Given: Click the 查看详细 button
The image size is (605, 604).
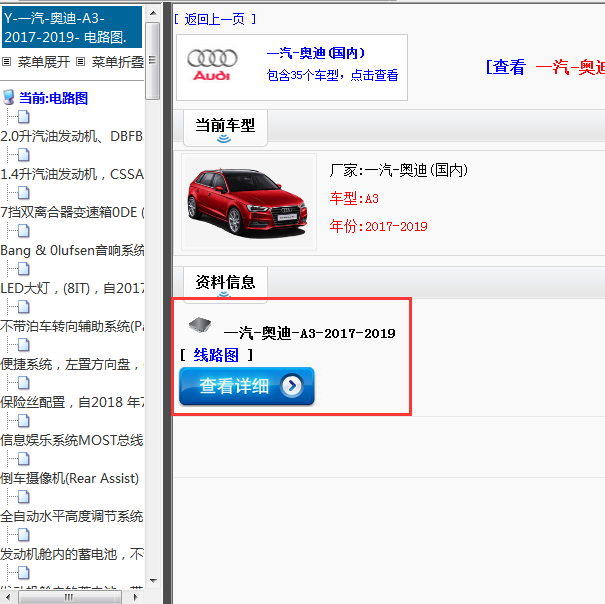Looking at the screenshot, I should pos(247,386).
